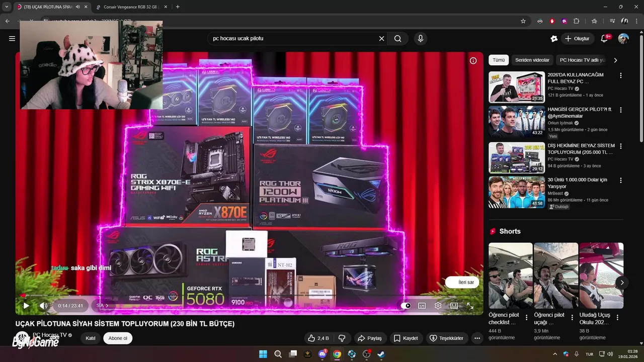Mute the video player volume
This screenshot has width=644, height=362.
(44, 305)
